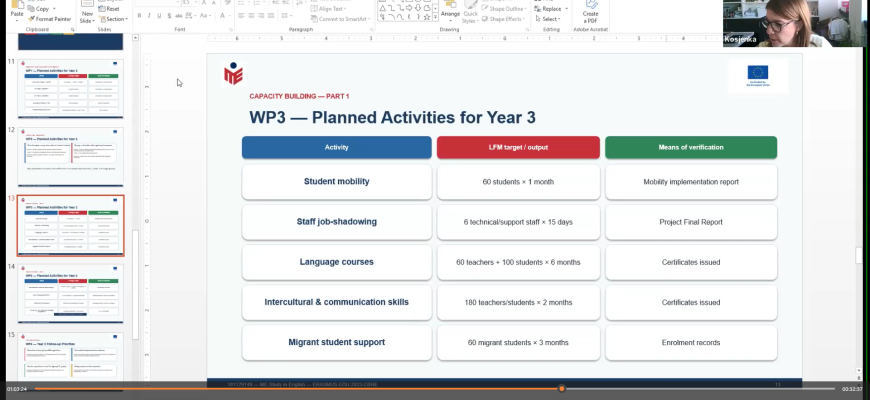Open the Paragraph dialog launcher
This screenshot has height=400, width=870.
point(371,29)
